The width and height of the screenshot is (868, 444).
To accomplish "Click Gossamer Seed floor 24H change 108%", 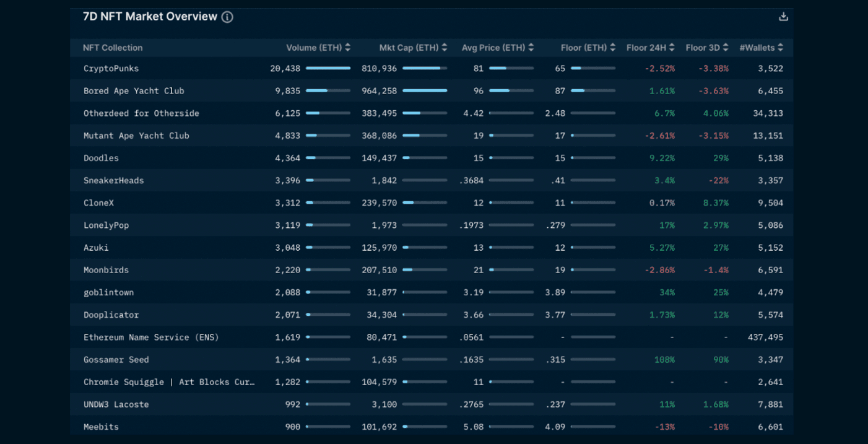I will click(x=664, y=360).
